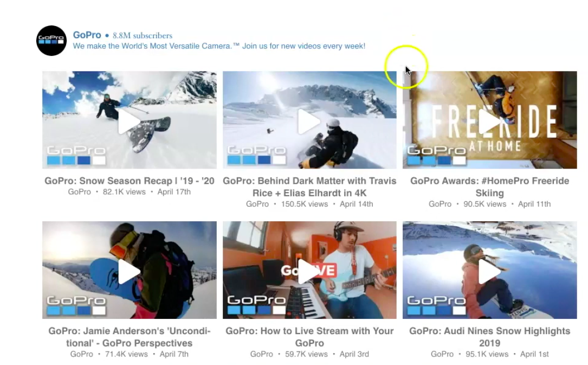This screenshot has height=365, width=588.
Task: Click the 'April 11th' upload date
Action: 534,204
